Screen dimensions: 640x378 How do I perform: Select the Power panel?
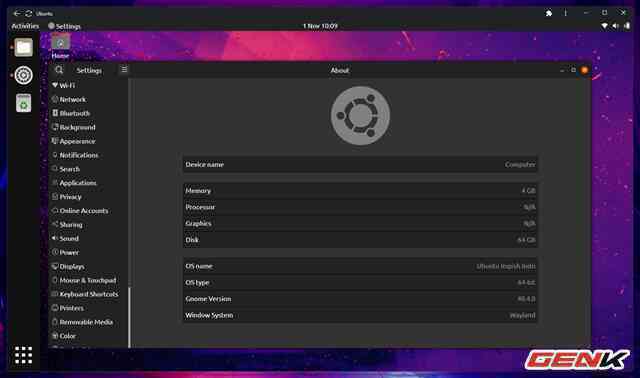click(89, 252)
